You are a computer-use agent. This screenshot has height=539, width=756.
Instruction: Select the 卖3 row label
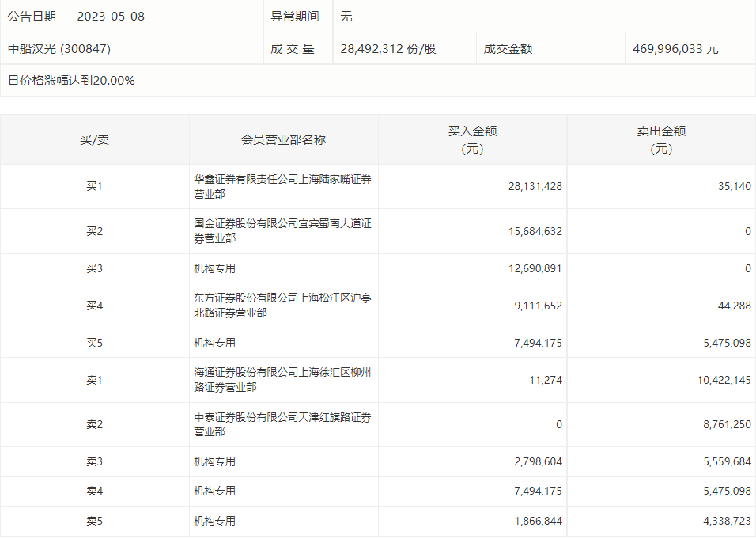(95, 461)
